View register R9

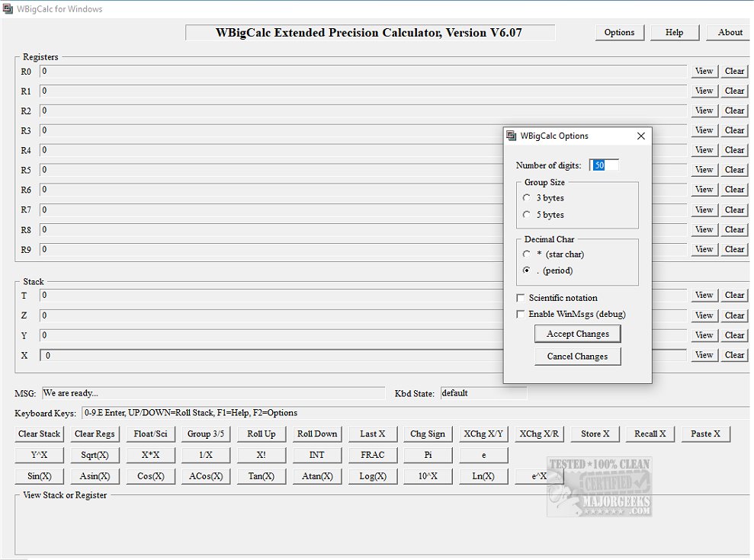(x=704, y=249)
